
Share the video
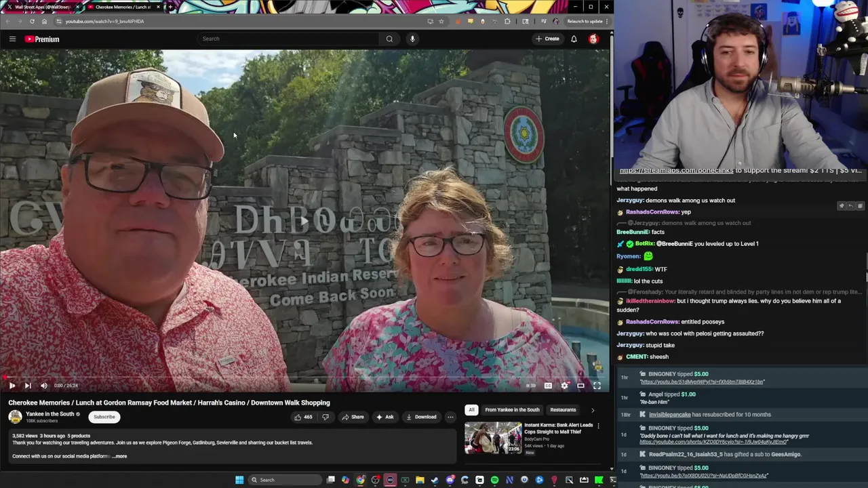pos(353,417)
